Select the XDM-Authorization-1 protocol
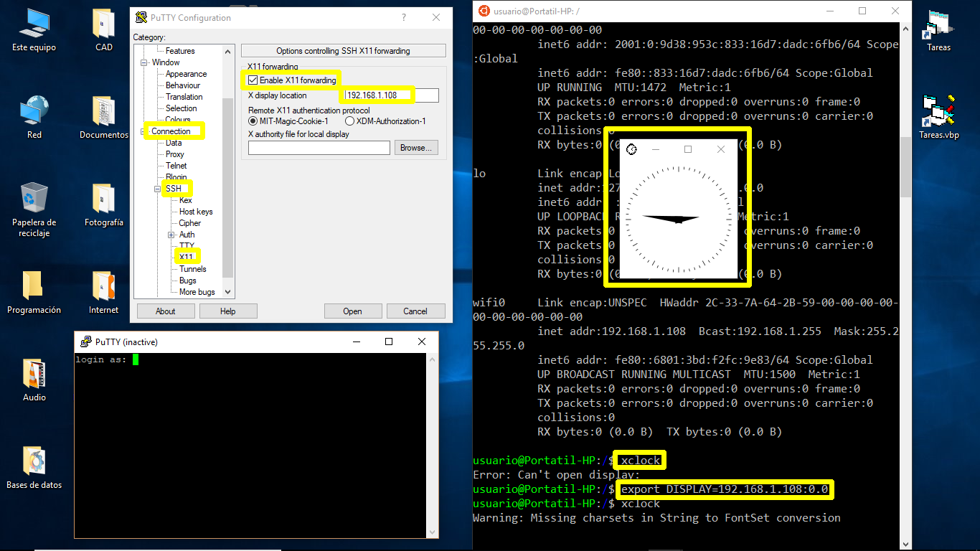The height and width of the screenshot is (551, 980). point(349,121)
